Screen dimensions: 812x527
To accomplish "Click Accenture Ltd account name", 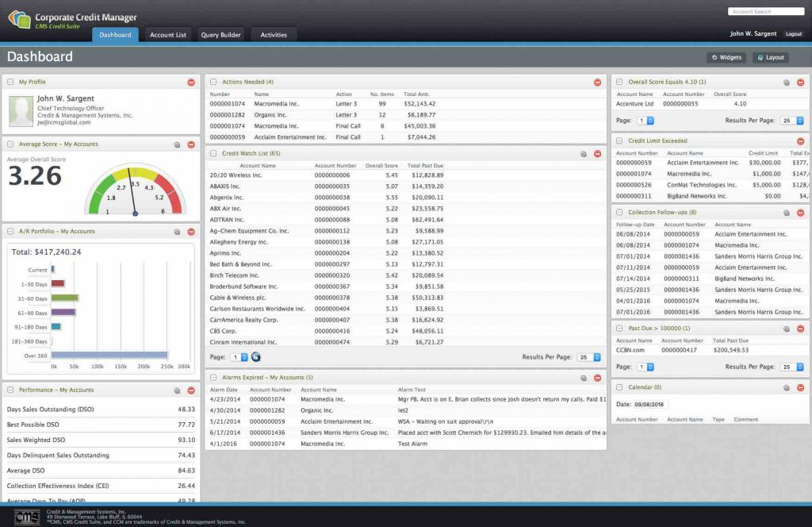I will tap(635, 104).
